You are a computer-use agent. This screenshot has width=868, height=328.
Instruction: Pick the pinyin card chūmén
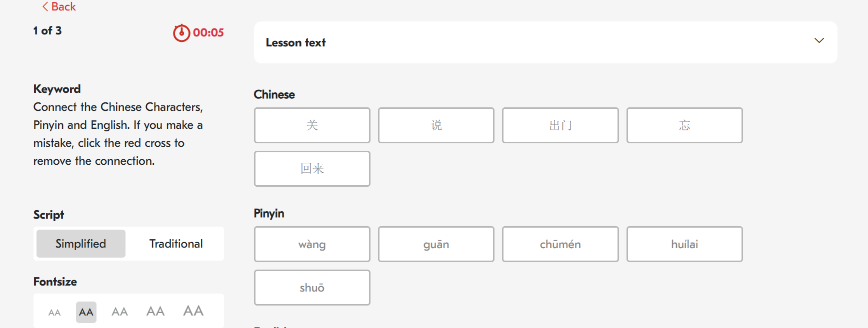pos(560,244)
